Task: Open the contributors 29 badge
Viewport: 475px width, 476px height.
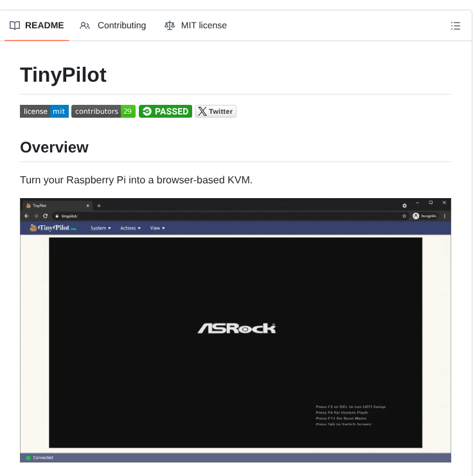Action: point(103,111)
